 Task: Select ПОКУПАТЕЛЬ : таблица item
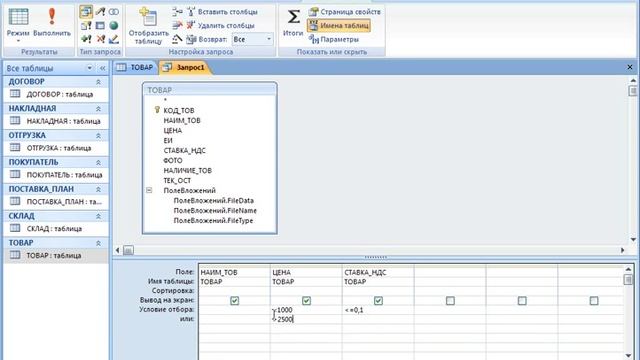click(56, 175)
